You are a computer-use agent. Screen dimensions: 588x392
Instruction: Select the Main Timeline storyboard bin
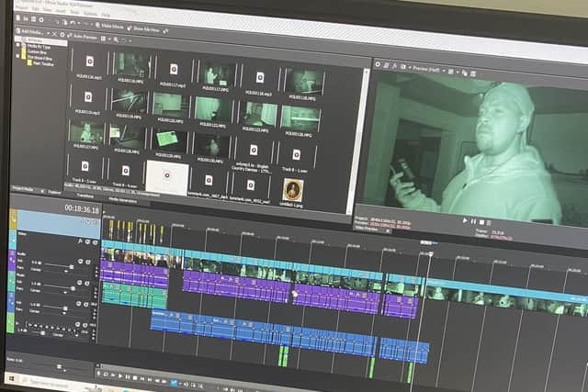(41, 64)
